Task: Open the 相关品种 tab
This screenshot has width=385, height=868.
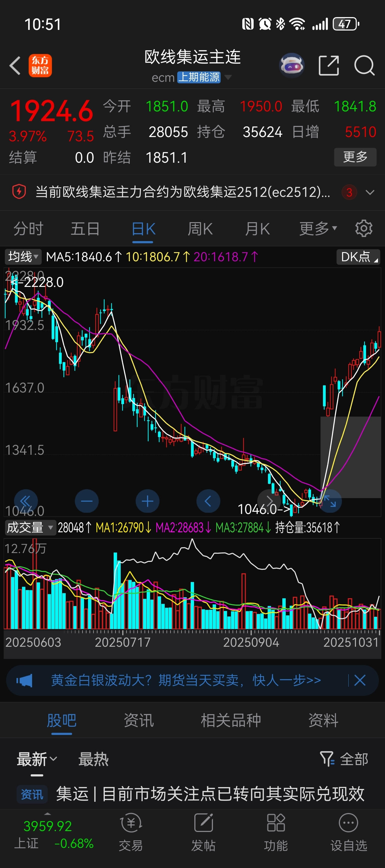Action: click(x=231, y=720)
